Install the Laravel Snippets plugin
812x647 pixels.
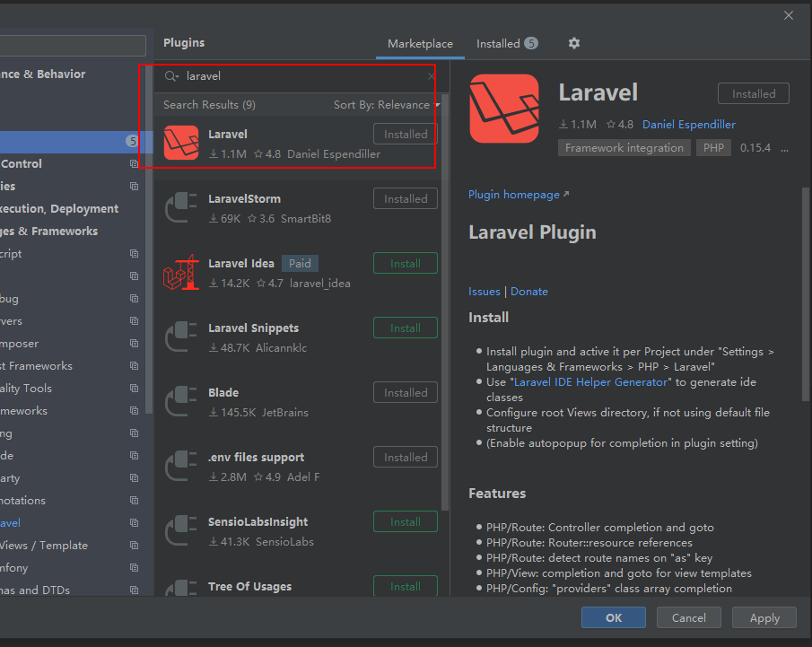pos(405,328)
